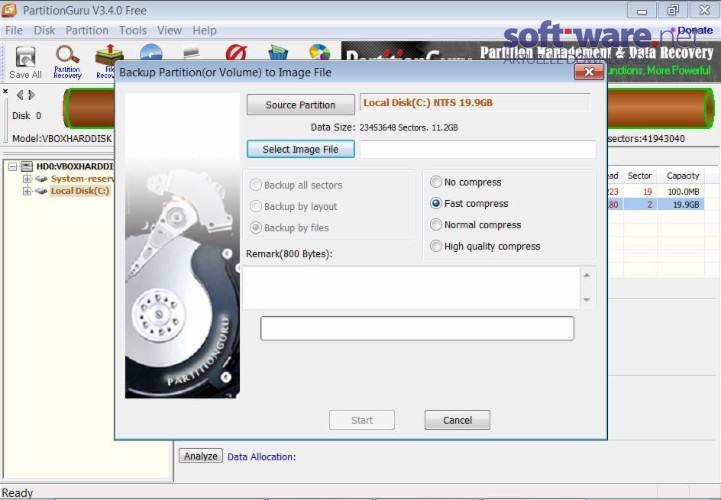This screenshot has height=500, width=721.
Task: Select the Backup by layout option
Action: pyautogui.click(x=256, y=207)
